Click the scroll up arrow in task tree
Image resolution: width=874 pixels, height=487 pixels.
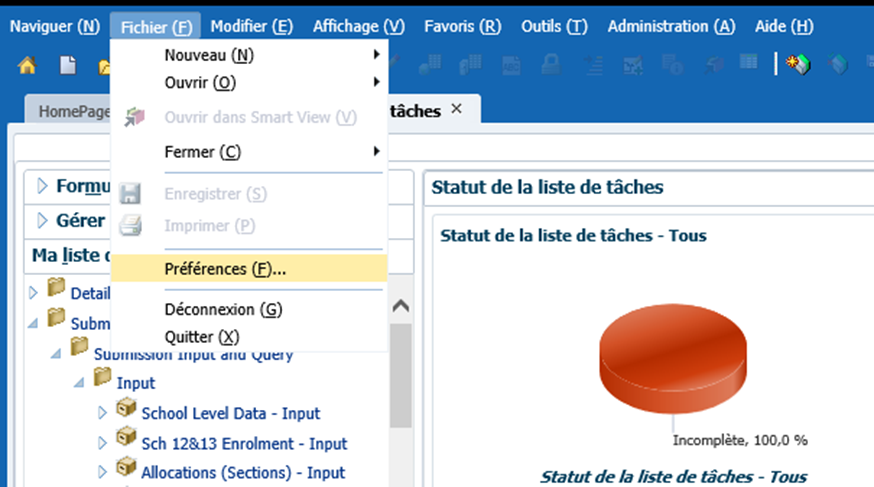(x=400, y=306)
